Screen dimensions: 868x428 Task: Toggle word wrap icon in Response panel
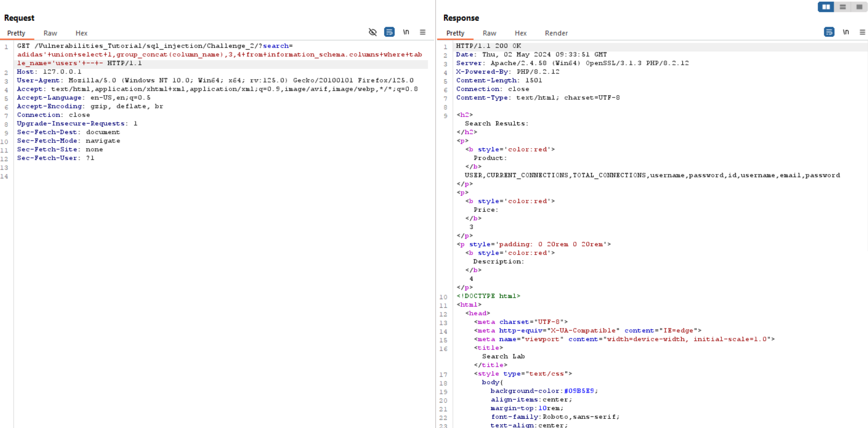pos(829,32)
